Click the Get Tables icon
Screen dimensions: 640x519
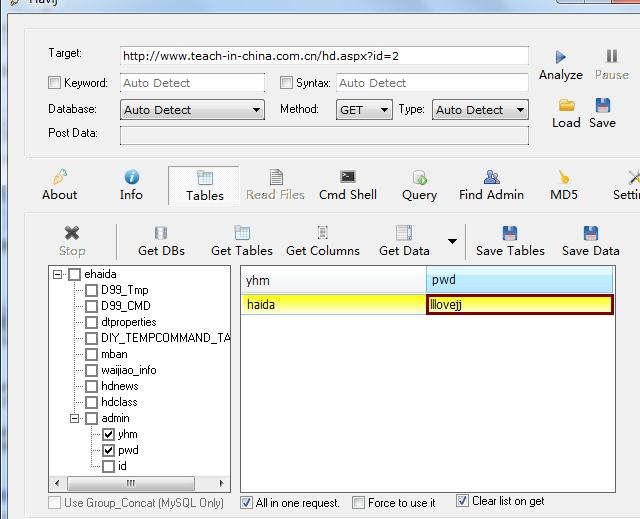tap(242, 233)
